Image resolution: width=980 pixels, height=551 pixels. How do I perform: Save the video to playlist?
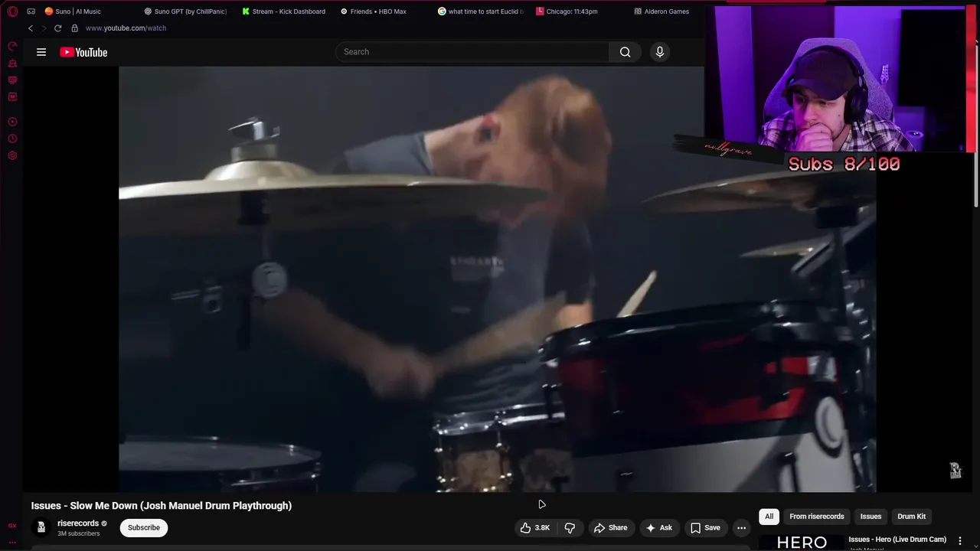(x=705, y=527)
